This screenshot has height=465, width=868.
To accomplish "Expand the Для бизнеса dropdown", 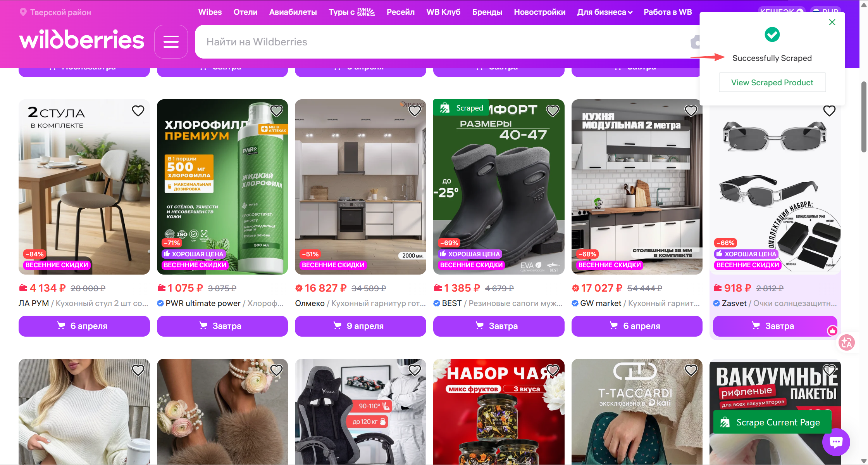I will [604, 12].
